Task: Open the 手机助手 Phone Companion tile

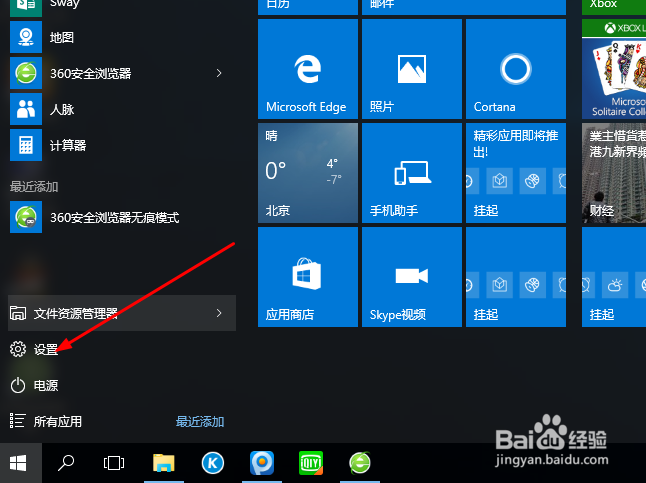Action: point(412,173)
